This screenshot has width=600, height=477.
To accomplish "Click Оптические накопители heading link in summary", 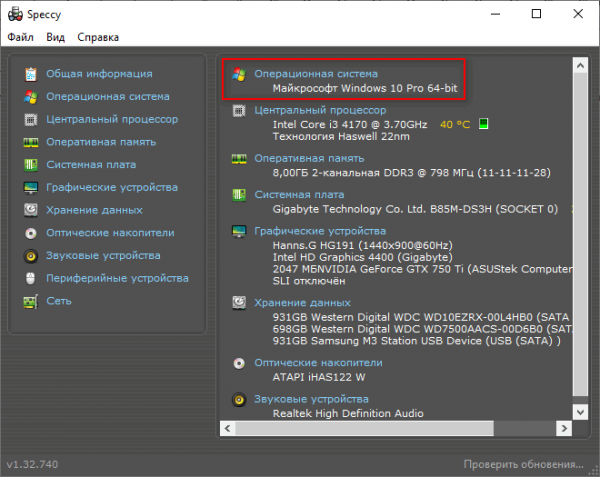I will pyautogui.click(x=318, y=363).
